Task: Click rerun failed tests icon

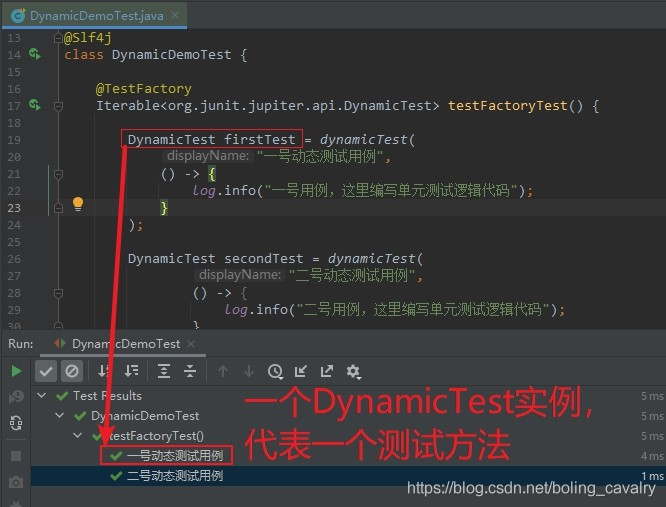Action: [x=16, y=397]
